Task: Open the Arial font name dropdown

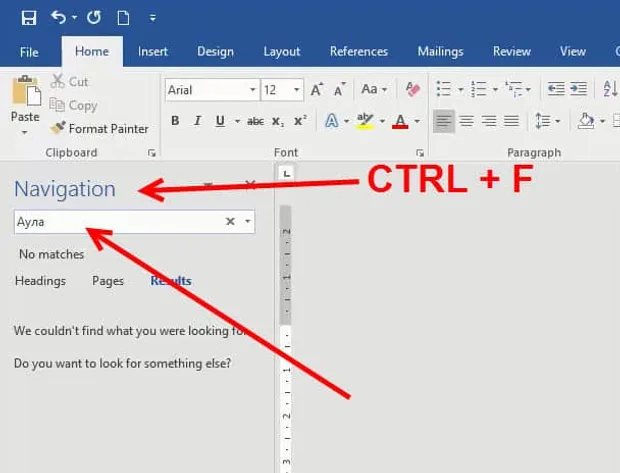Action: click(252, 90)
